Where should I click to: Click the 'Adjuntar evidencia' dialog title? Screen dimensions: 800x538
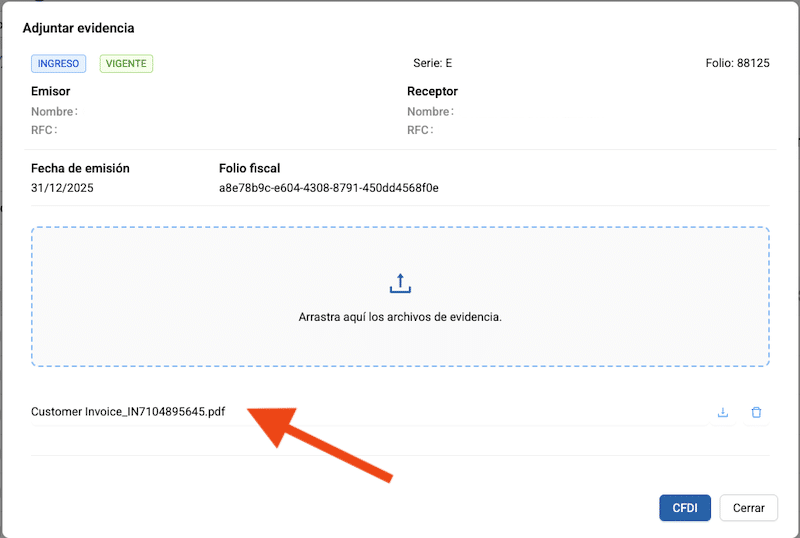tap(78, 28)
